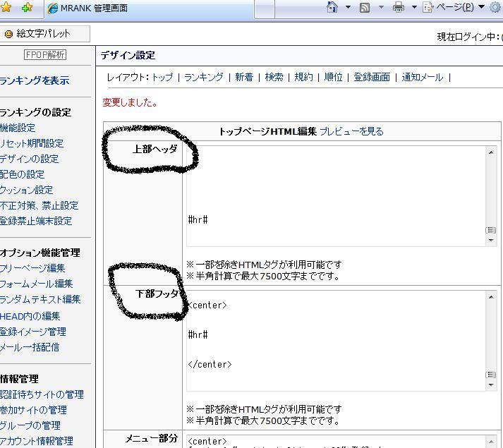Open 不正対策、禁止設定 link
This screenshot has width=503, height=448.
(x=39, y=205)
